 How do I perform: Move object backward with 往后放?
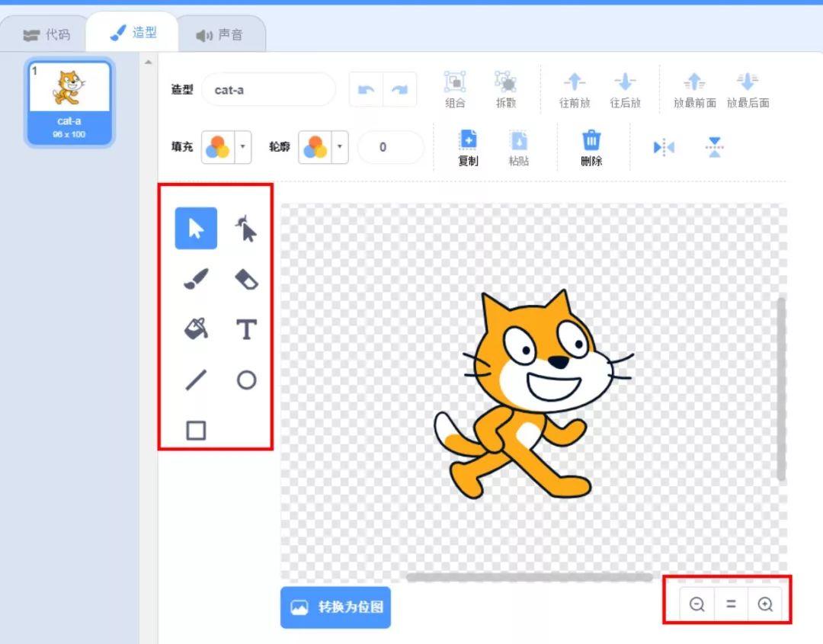coord(625,90)
